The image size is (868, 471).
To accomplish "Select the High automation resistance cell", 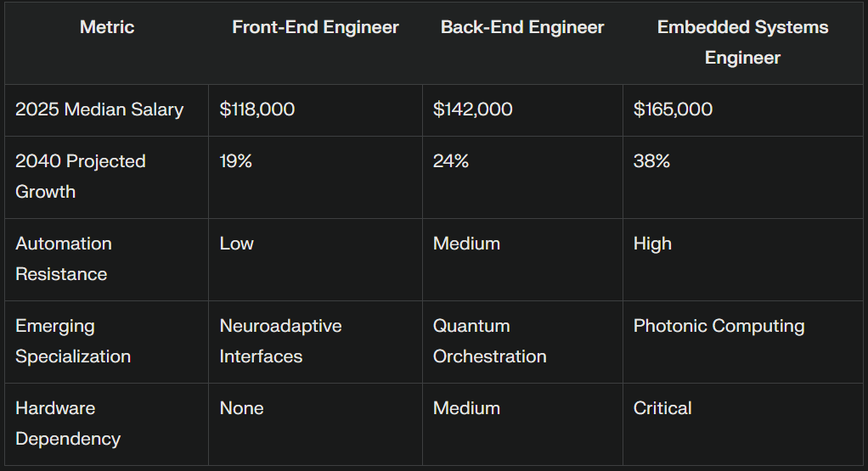I will (652, 244).
